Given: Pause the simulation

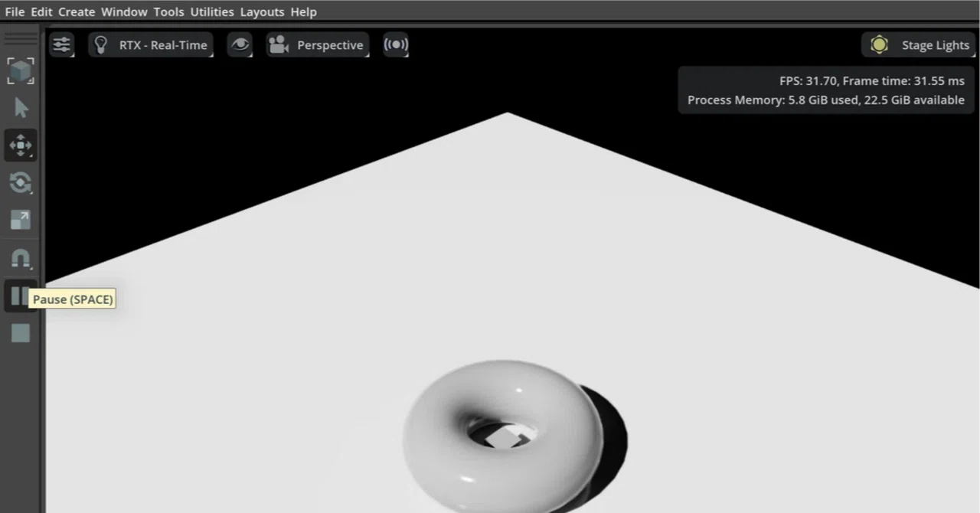Looking at the screenshot, I should click(18, 296).
